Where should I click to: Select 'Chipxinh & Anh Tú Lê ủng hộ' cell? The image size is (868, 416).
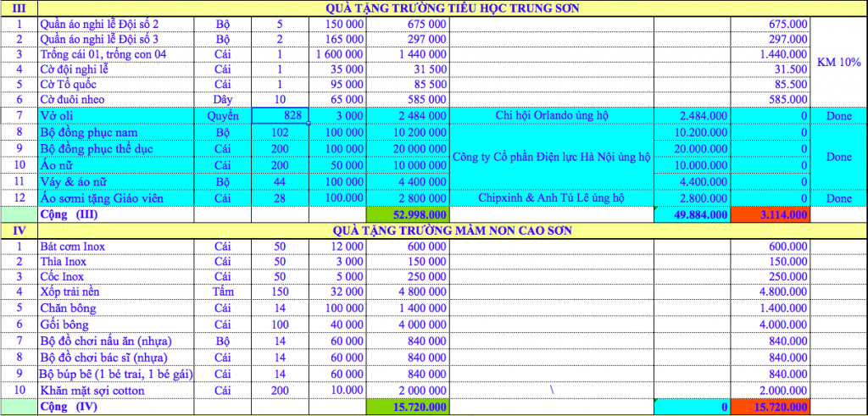[551, 198]
